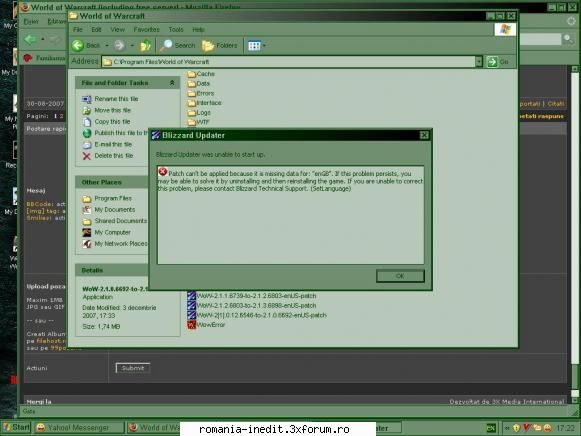Collapse the File and Folder Tasks panel

(x=172, y=83)
